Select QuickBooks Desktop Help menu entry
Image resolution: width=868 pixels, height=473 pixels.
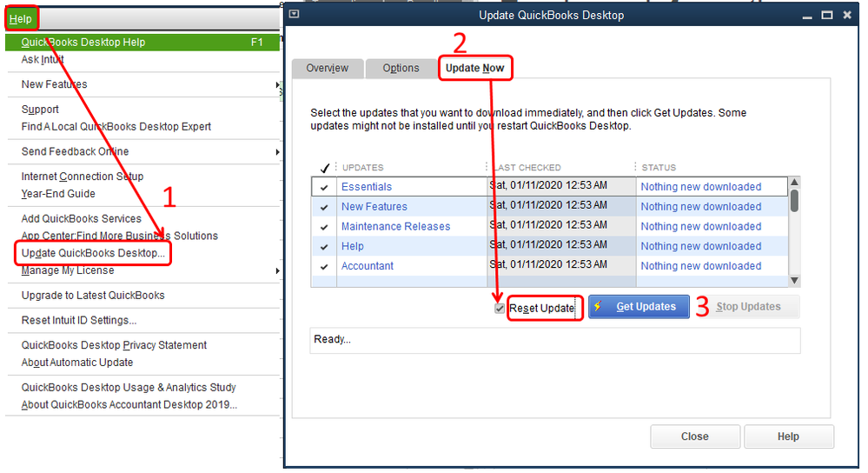[x=142, y=42]
